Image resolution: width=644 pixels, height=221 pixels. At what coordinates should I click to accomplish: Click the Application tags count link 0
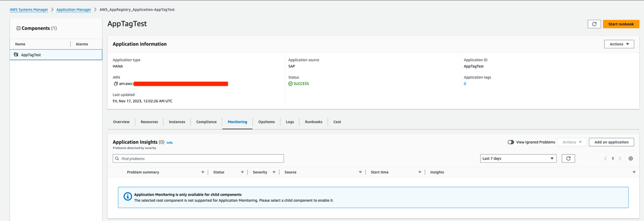[465, 84]
